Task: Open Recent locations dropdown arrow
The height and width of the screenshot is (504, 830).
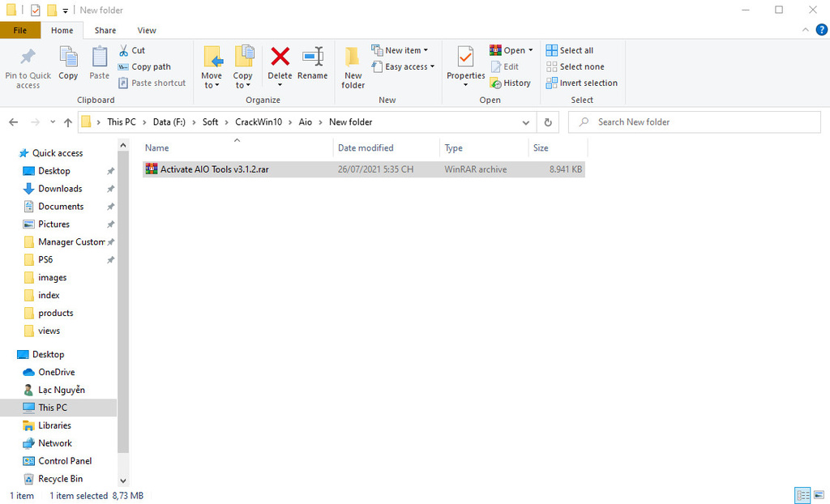Action: pyautogui.click(x=53, y=122)
